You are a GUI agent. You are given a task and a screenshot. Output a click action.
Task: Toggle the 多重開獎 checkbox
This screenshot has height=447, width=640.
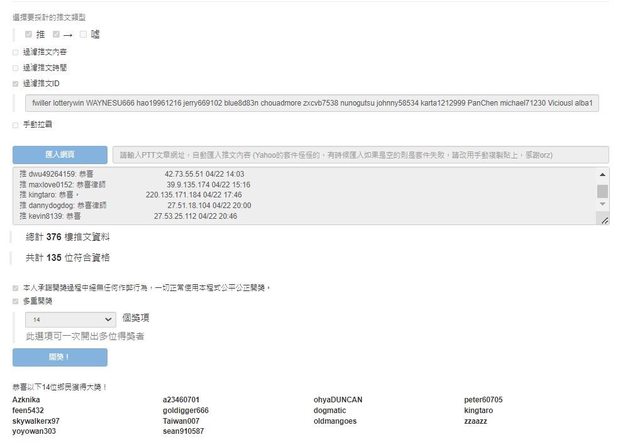coord(15,300)
